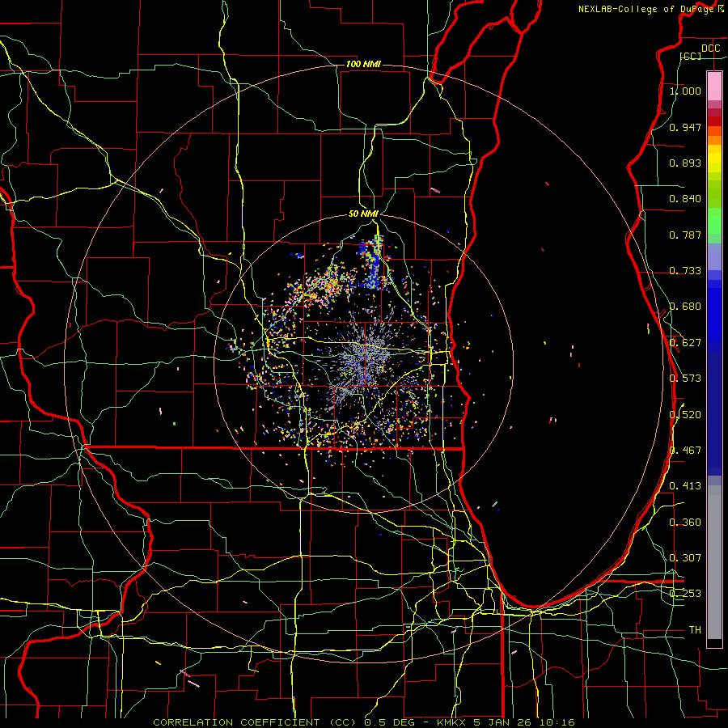Click the 0.627 legend value
Screen dimensions: 728x728
685,343
